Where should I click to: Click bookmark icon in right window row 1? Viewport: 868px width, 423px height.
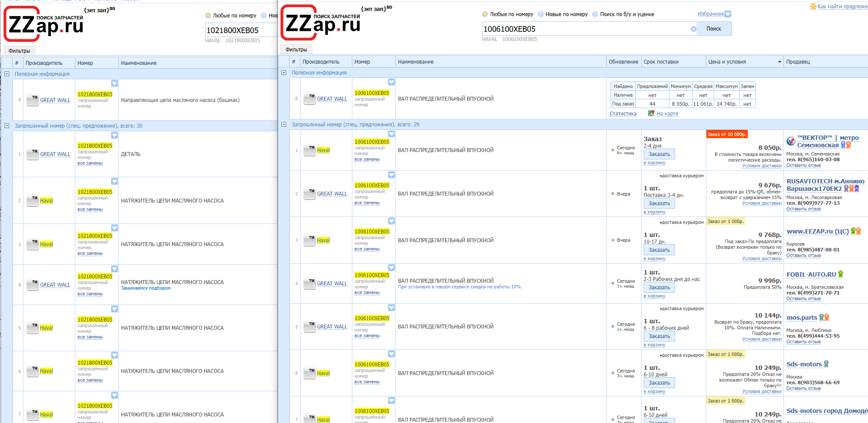pos(392,134)
